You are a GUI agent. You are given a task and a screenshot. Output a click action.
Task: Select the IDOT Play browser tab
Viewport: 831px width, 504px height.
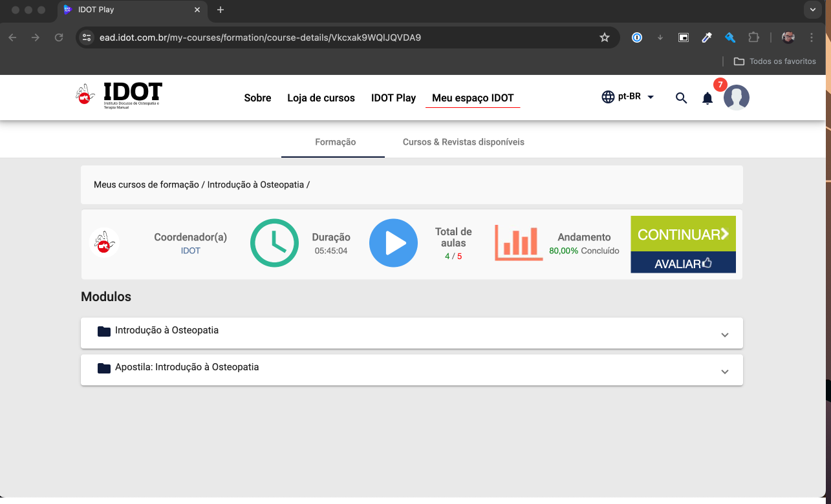[133, 10]
